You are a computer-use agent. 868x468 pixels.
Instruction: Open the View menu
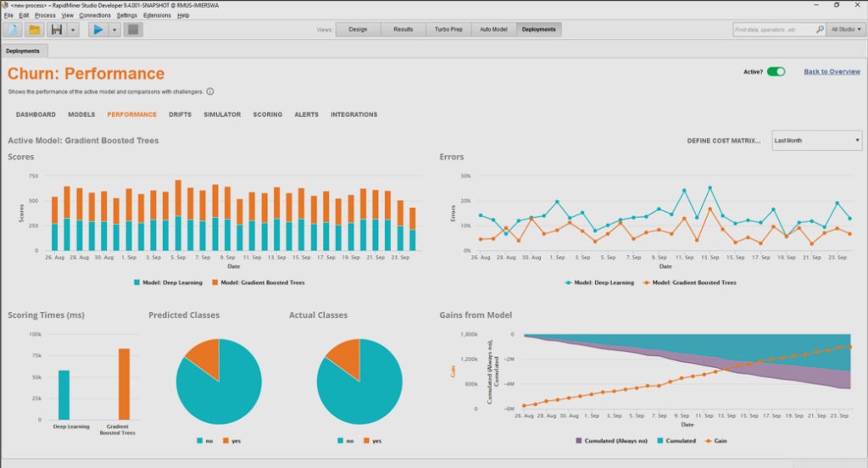(67, 15)
